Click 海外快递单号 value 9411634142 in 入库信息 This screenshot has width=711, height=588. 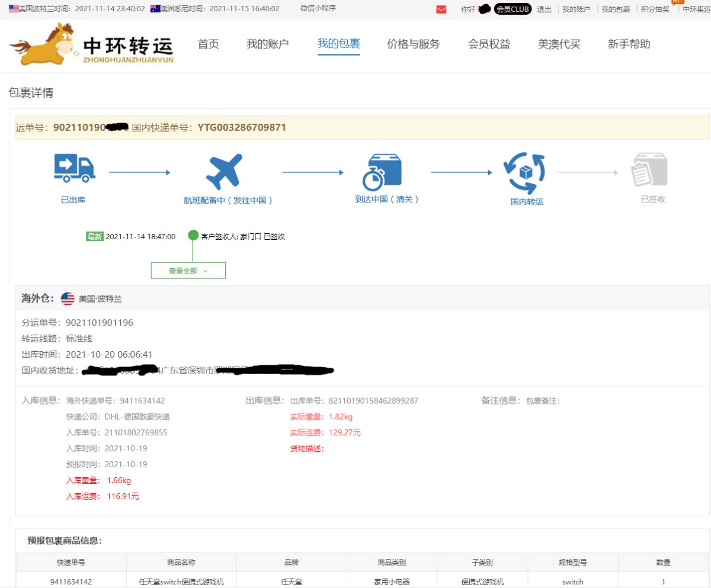(x=142, y=401)
